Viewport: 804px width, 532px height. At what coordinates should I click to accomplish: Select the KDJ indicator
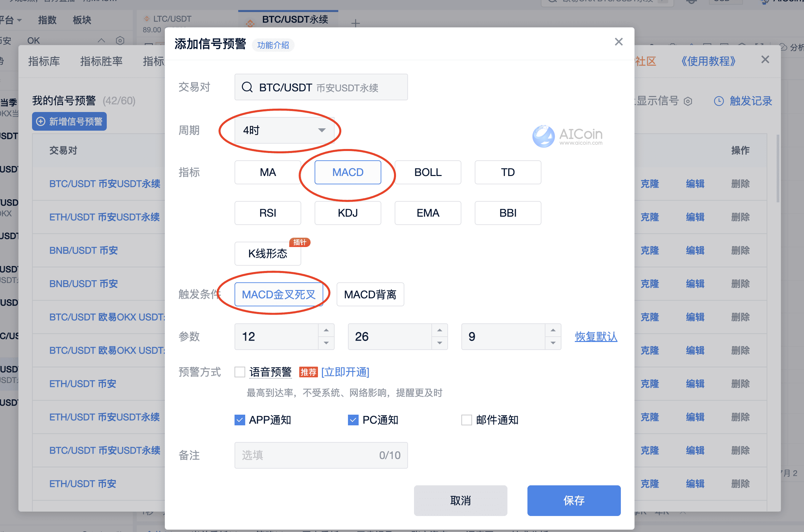348,213
